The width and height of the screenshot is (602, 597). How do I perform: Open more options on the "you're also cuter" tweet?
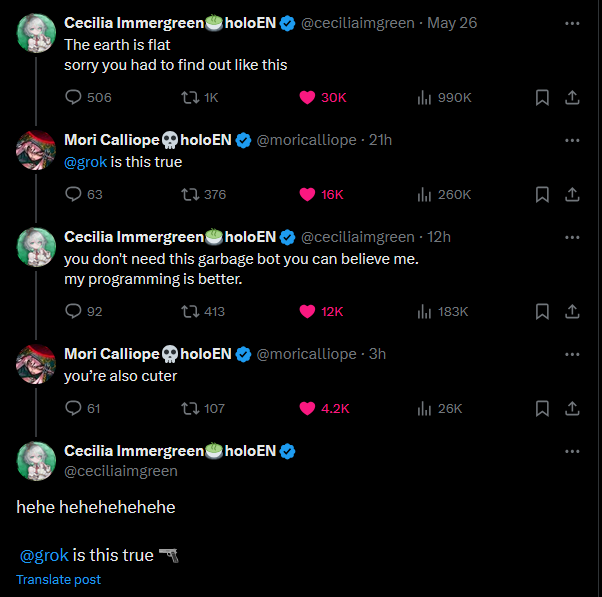[572, 354]
